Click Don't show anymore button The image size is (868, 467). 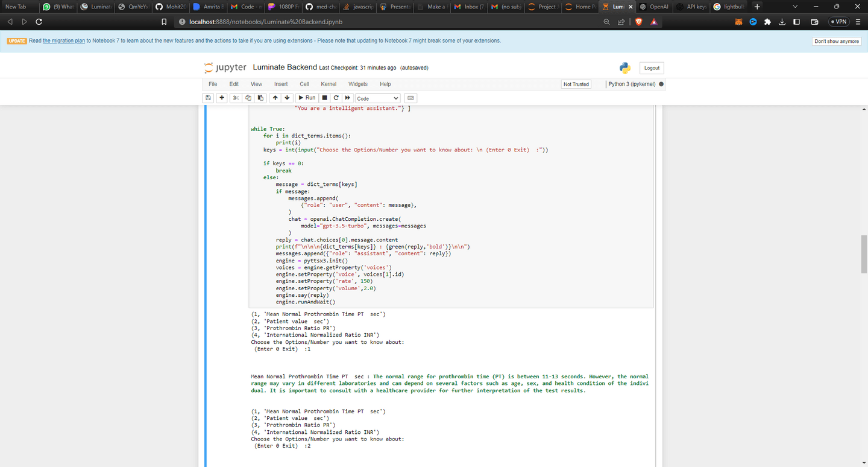click(837, 41)
